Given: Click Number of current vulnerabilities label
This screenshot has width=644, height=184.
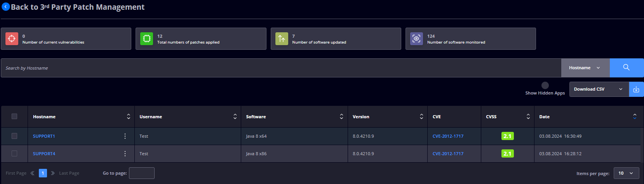Looking at the screenshot, I should pos(53,42).
